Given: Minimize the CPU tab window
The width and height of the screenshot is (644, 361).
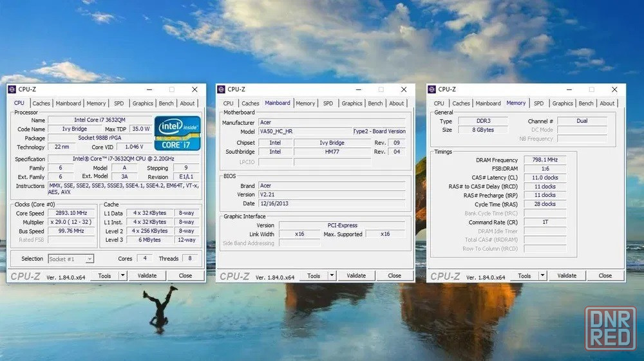Looking at the screenshot, I should click(x=149, y=89).
